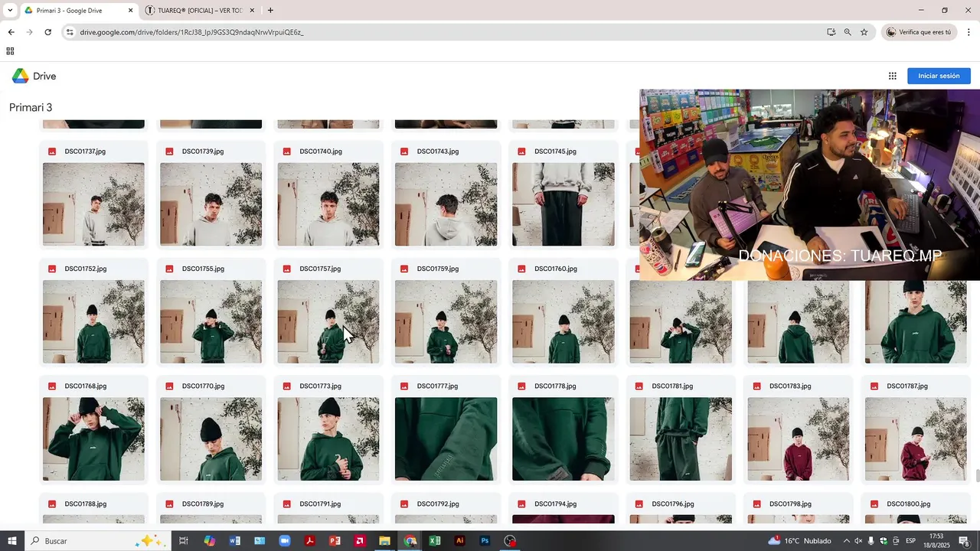Launch Adobe Illustrator from the taskbar
Screen dimensions: 980x551
[459, 541]
